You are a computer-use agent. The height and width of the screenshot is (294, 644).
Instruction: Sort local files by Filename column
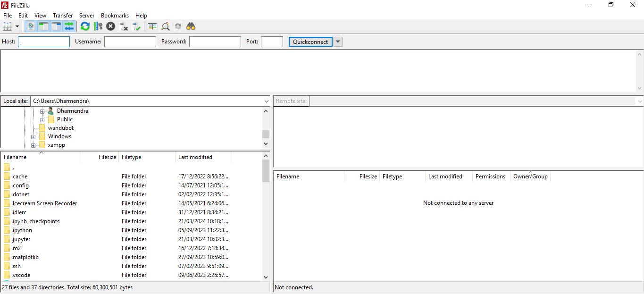41,157
